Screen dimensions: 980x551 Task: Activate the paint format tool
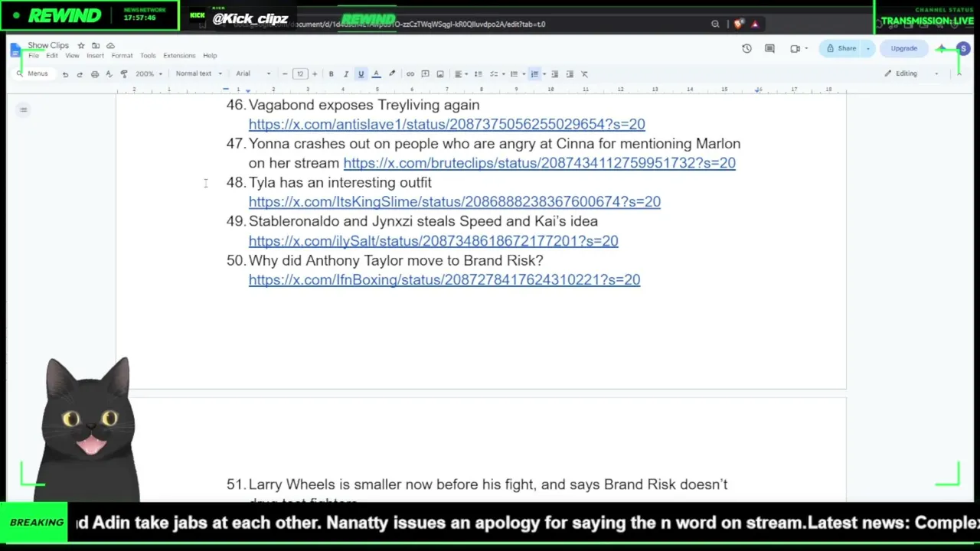click(124, 74)
